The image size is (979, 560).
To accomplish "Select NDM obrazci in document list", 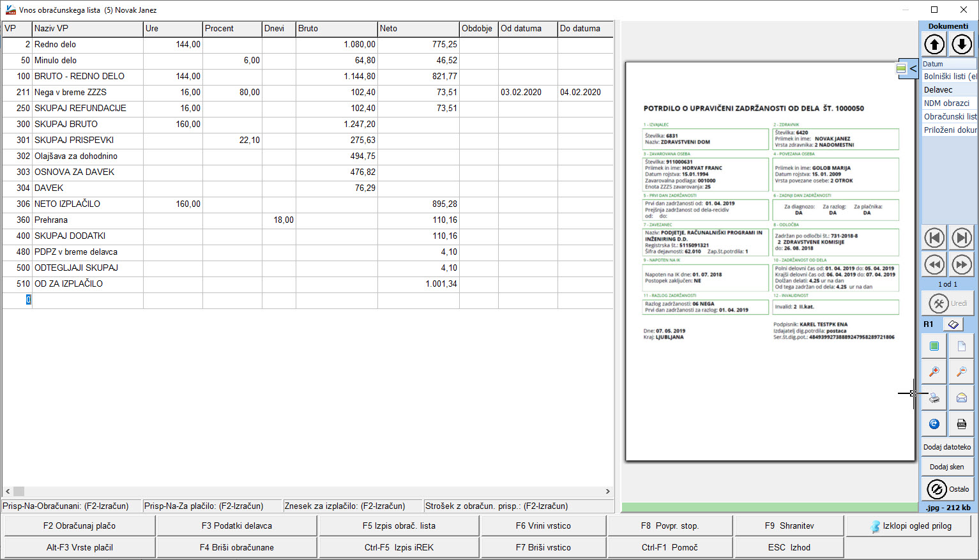I will pyautogui.click(x=950, y=103).
